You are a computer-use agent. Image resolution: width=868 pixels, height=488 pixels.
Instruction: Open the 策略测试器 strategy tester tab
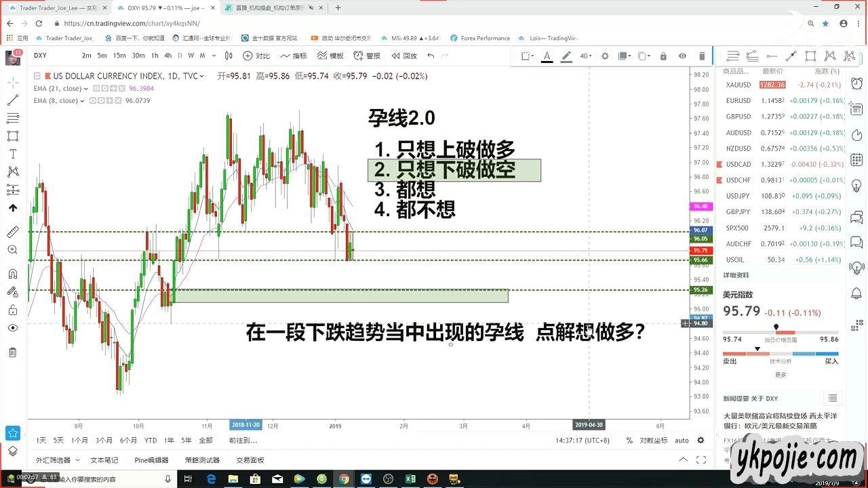tap(202, 460)
